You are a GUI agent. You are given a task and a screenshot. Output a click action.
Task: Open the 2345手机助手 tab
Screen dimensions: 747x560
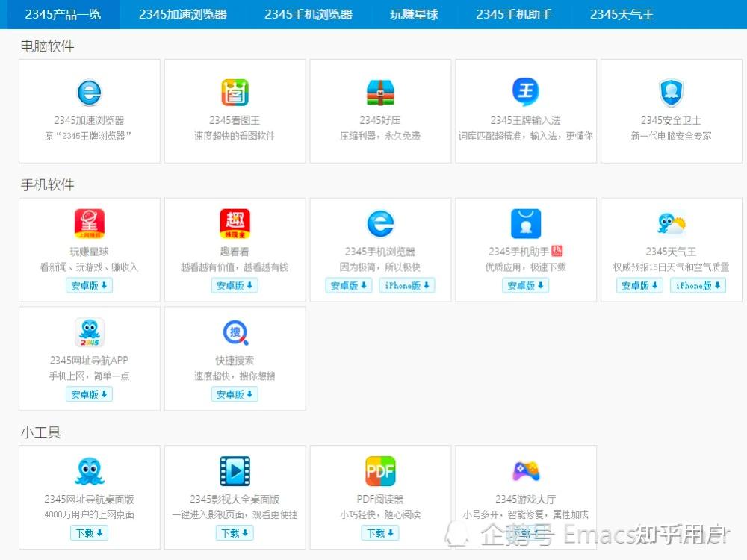pos(514,14)
